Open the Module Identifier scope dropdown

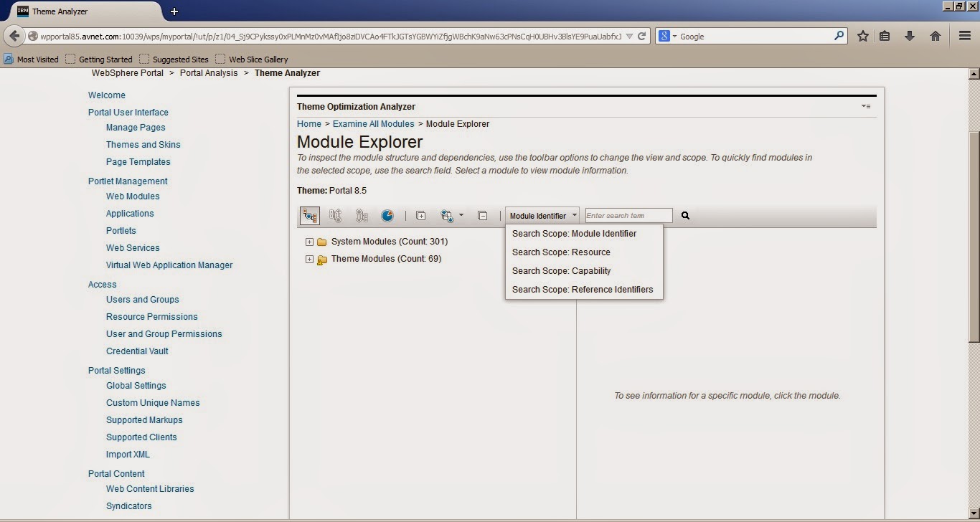coord(543,215)
